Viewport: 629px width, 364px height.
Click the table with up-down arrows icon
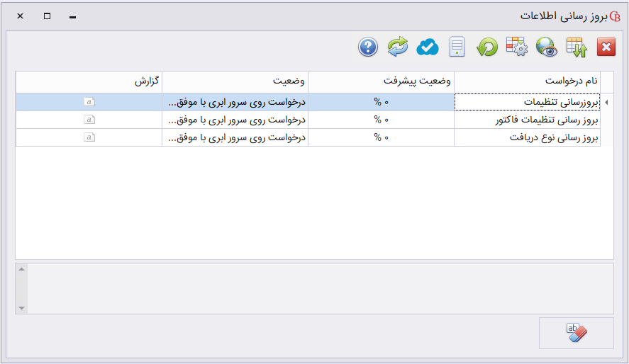[577, 47]
